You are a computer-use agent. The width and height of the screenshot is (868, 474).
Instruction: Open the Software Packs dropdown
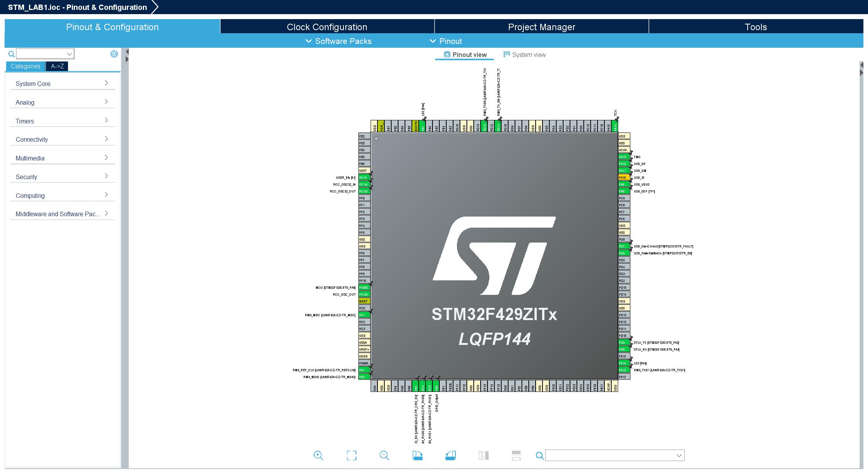338,41
